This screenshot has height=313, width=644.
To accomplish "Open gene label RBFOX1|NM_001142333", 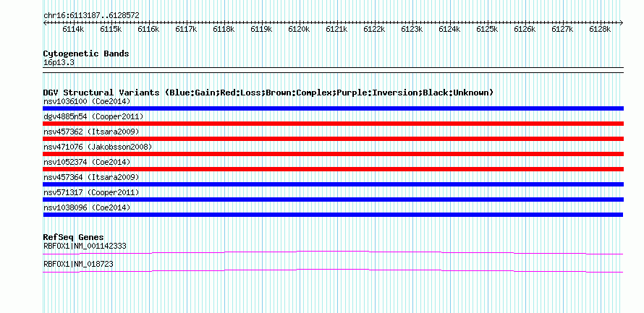I will 85,246.
